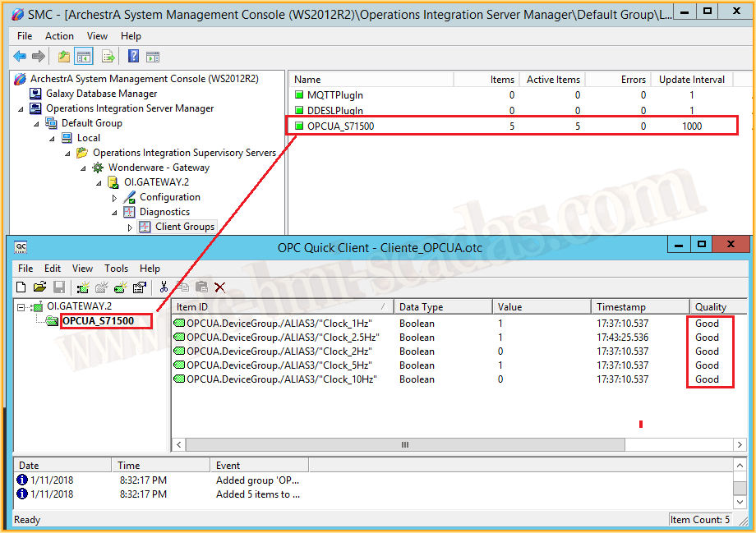Click the red Delete X icon
756x533 pixels.
click(219, 287)
